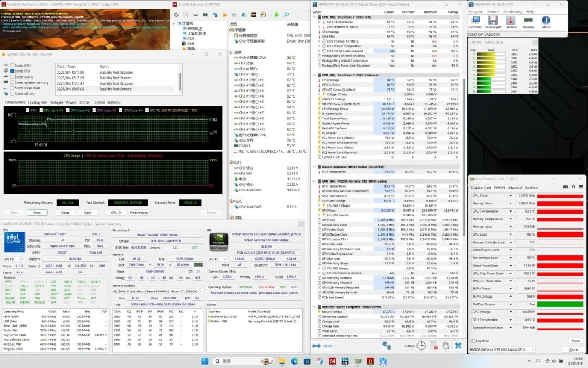Screen dimensions: 588x368
Task: Open the GPU Temperature sensor dropdown in GPU-Z
Action: coord(510,212)
